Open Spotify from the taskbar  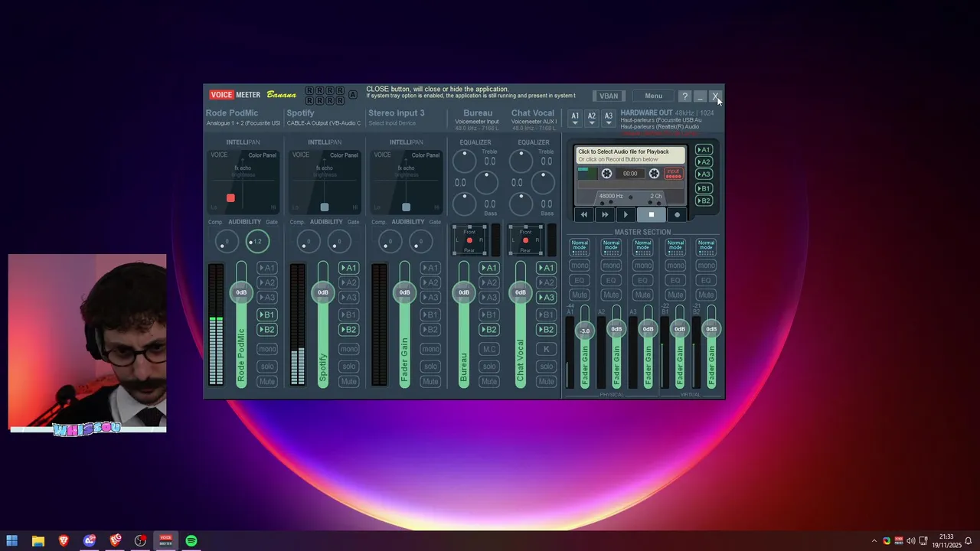(191, 541)
